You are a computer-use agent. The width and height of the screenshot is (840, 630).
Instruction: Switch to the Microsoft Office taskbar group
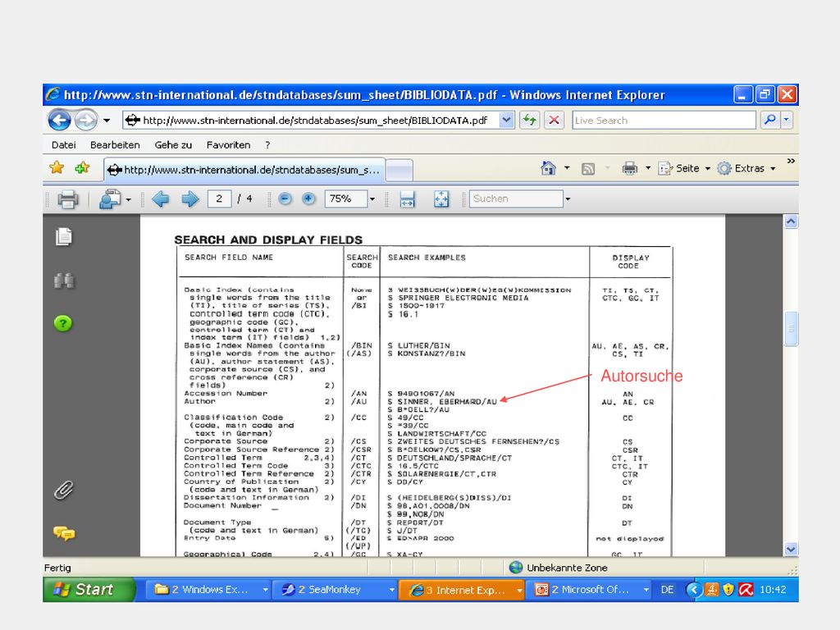[x=589, y=590]
